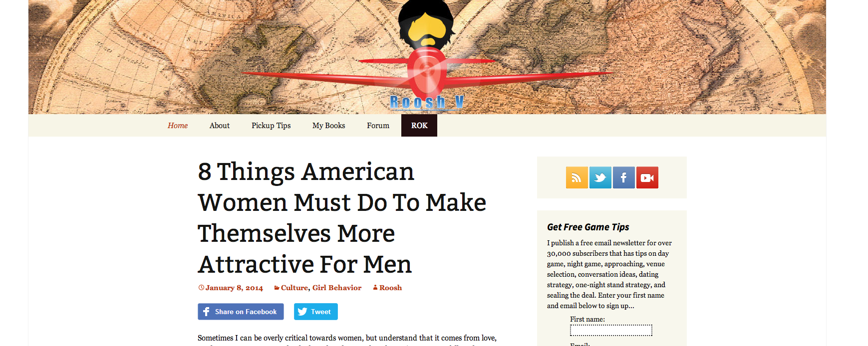Screen dimensions: 868x346
Task: Click the folder icon before Culture
Action: point(277,288)
